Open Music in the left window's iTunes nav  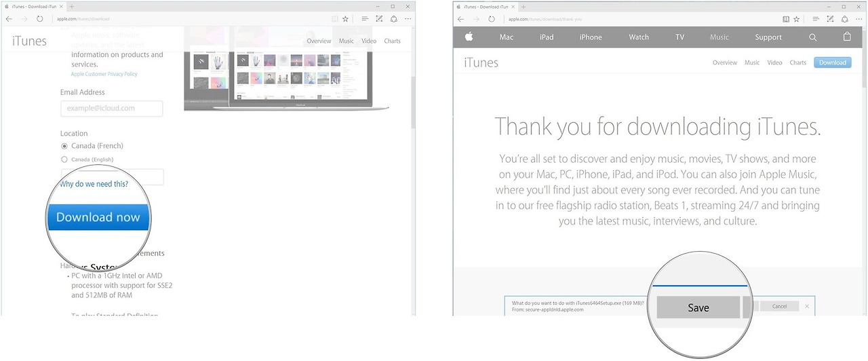tap(347, 41)
